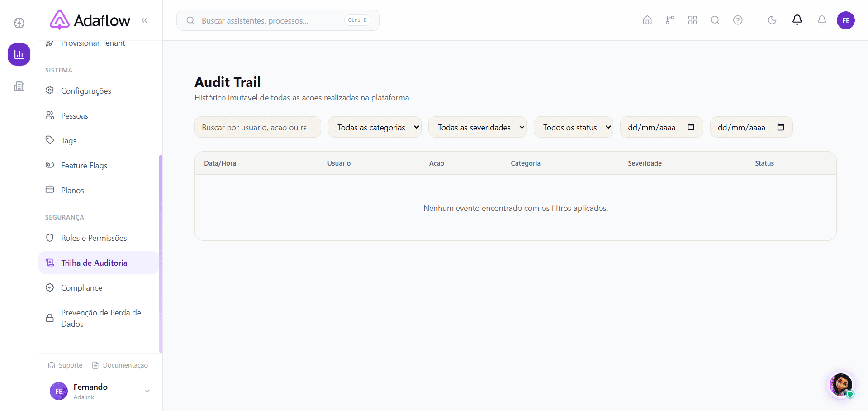Open Configurações in sidebar

[99, 91]
